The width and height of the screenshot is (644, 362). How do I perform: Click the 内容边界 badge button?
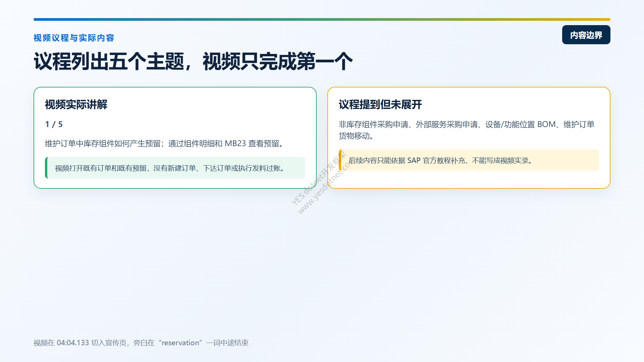pyautogui.click(x=586, y=35)
